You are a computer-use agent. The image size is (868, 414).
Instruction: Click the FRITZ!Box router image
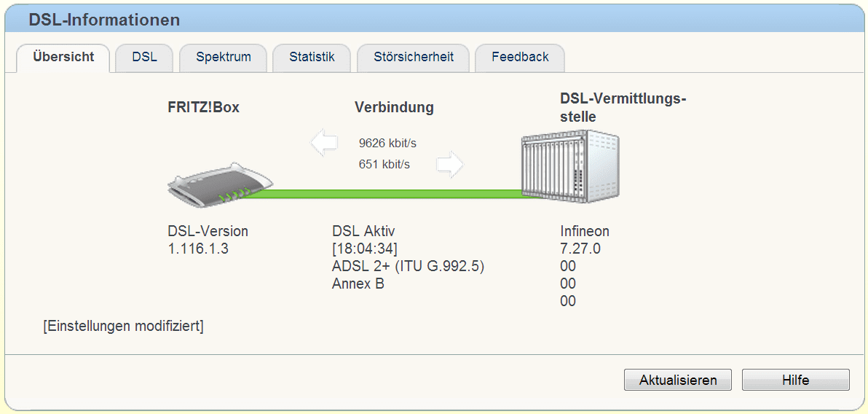[218, 190]
